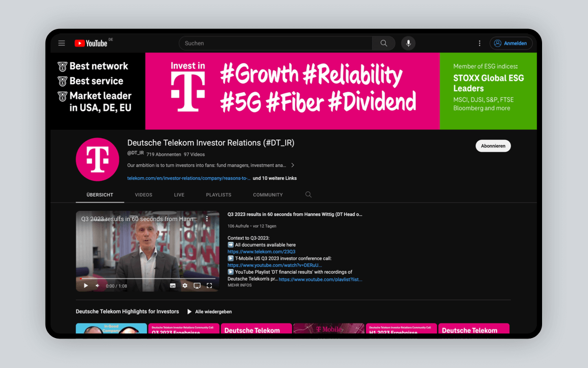Open video player settings gear

click(x=185, y=286)
